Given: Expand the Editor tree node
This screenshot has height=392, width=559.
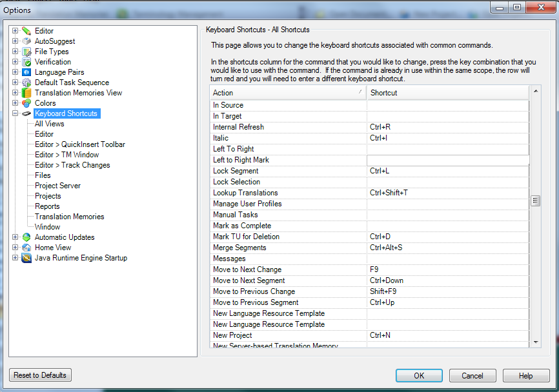Looking at the screenshot, I should [x=15, y=31].
